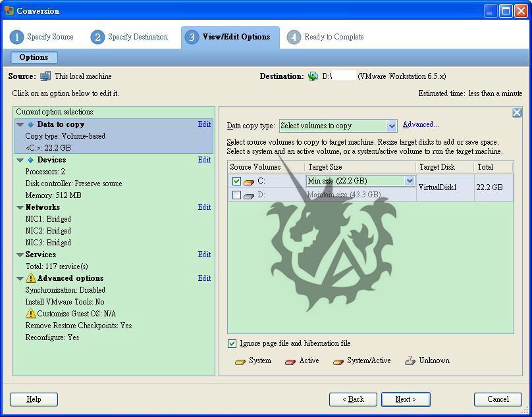Toggle Ignore page file and hibernation file
The height and width of the screenshot is (417, 532).
pos(232,343)
